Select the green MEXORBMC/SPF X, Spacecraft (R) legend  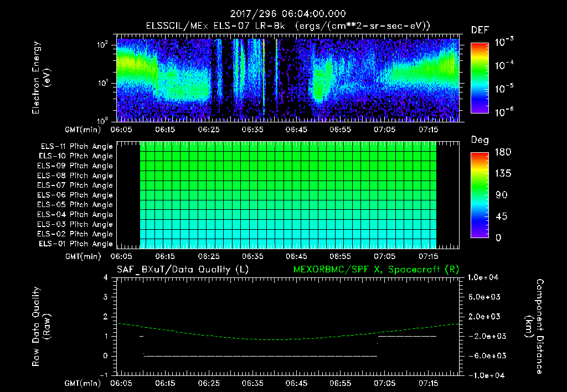376,270
